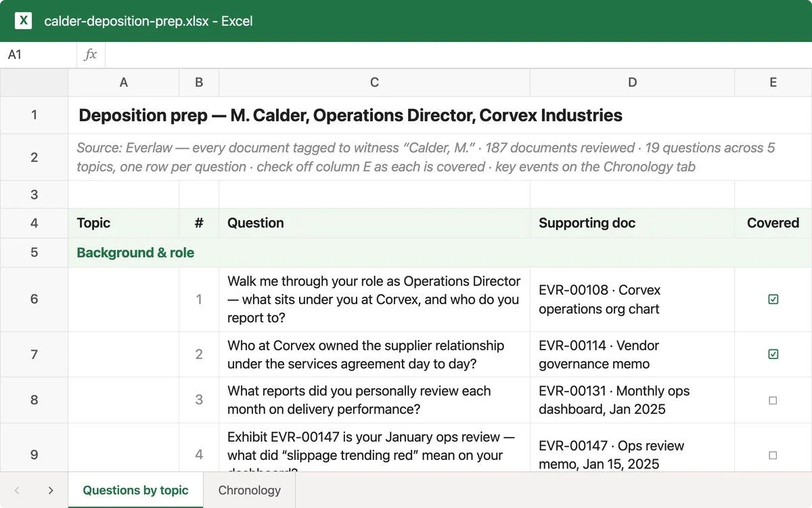This screenshot has width=812, height=508.
Task: Go to previous sheet with left arrow
Action: 17,490
